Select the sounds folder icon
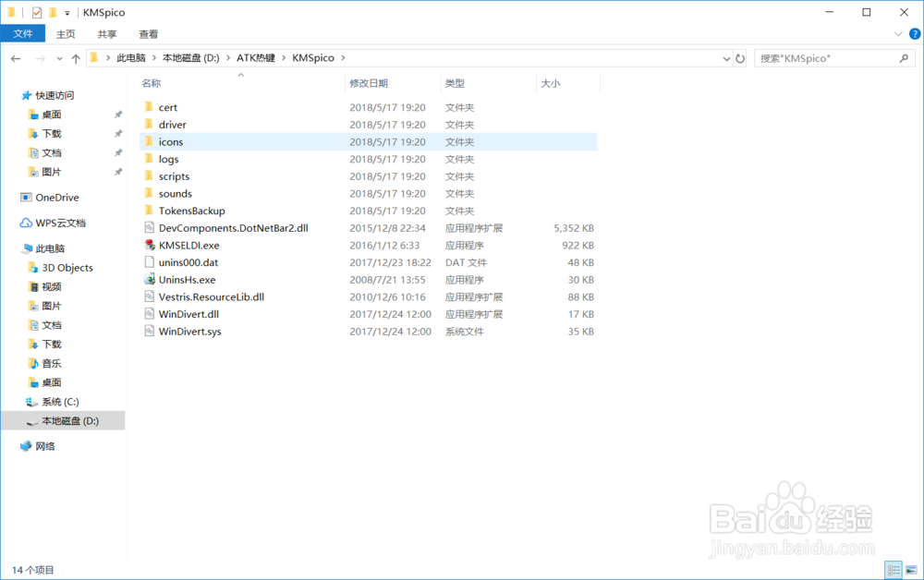Image resolution: width=924 pixels, height=580 pixels. [149, 193]
